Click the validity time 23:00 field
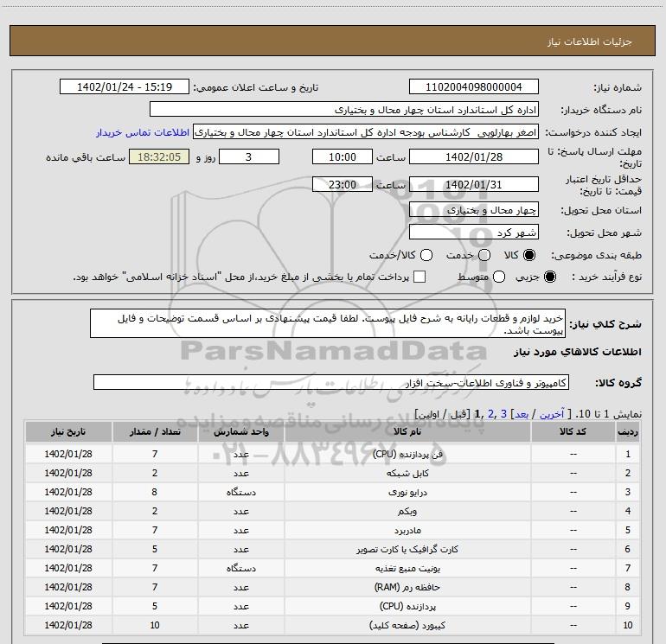This screenshot has width=666, height=644. coord(343,184)
